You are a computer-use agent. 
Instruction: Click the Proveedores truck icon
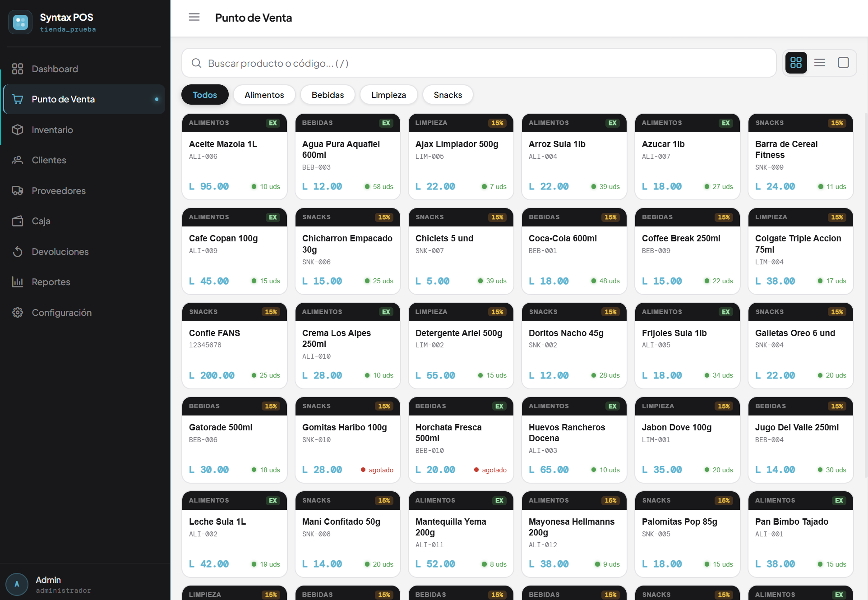pos(18,191)
